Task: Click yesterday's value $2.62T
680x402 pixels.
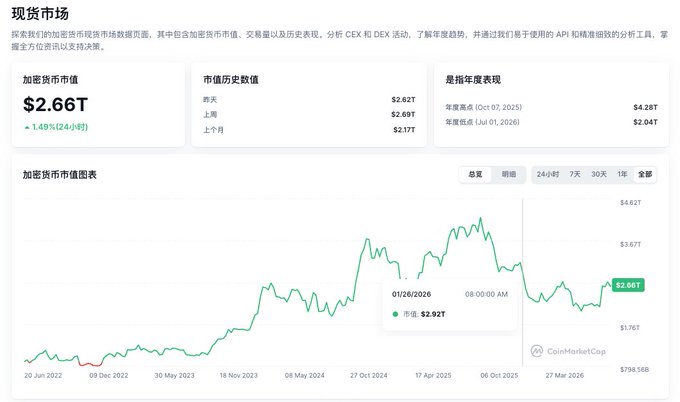Action: coord(403,100)
